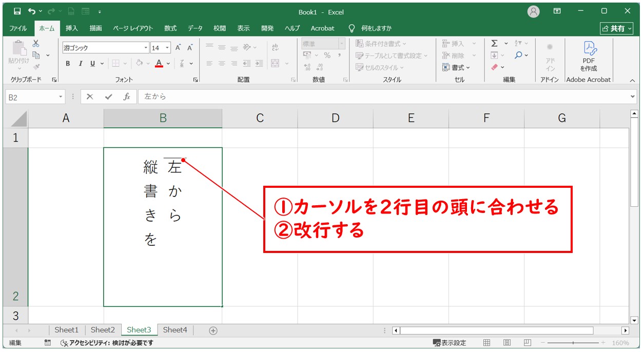The image size is (644, 352).
Task: Switch to the データ tab
Action: [x=195, y=28]
